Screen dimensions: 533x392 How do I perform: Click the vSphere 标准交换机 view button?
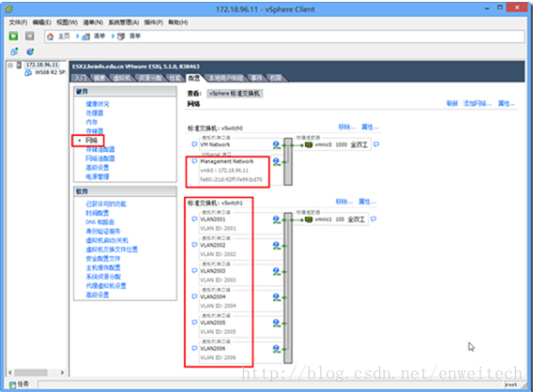pos(235,94)
